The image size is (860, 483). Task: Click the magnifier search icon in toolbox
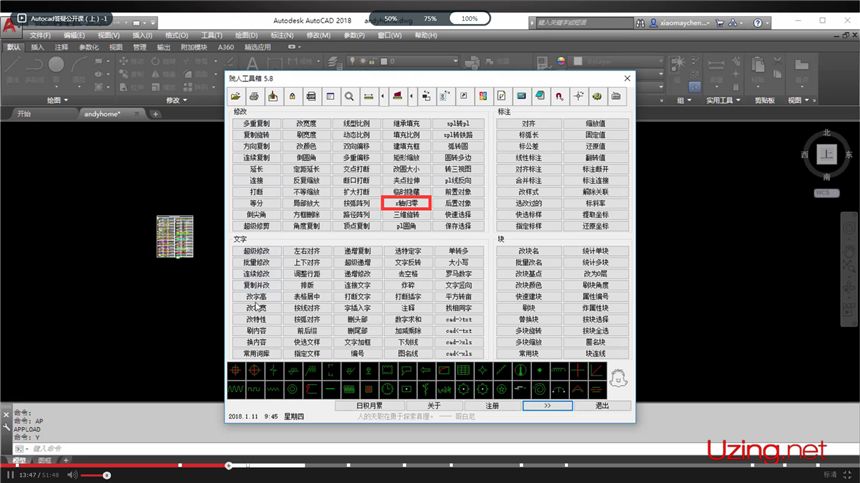point(350,97)
